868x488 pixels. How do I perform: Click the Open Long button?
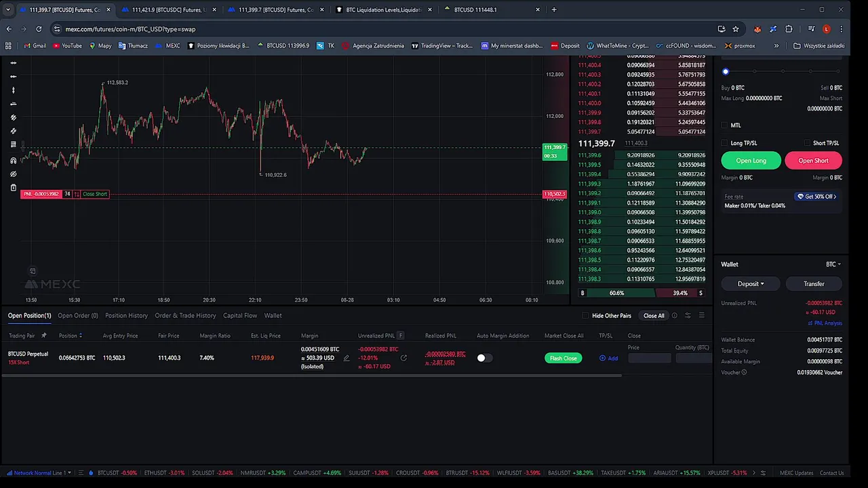click(x=751, y=161)
